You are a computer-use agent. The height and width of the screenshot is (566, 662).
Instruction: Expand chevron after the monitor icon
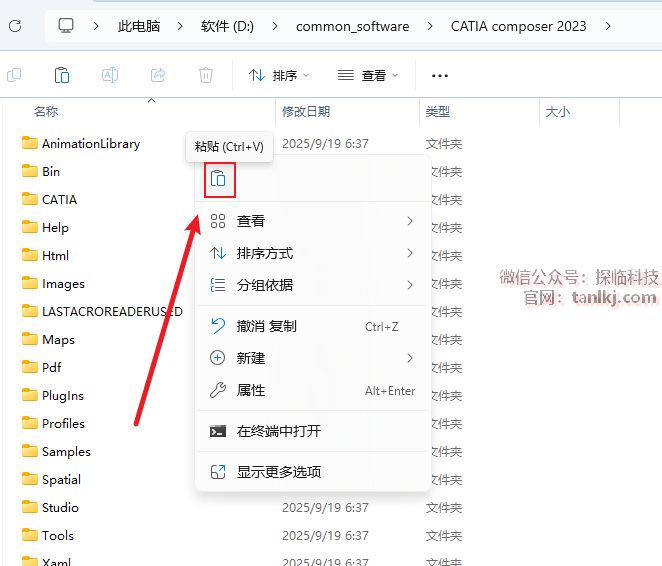pos(96,26)
